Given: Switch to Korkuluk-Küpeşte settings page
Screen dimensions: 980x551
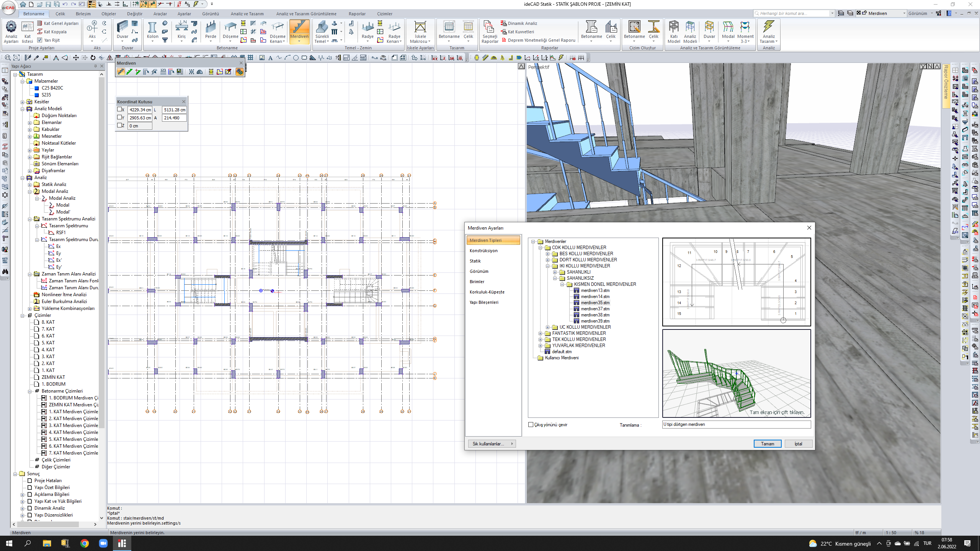Looking at the screenshot, I should (x=487, y=292).
